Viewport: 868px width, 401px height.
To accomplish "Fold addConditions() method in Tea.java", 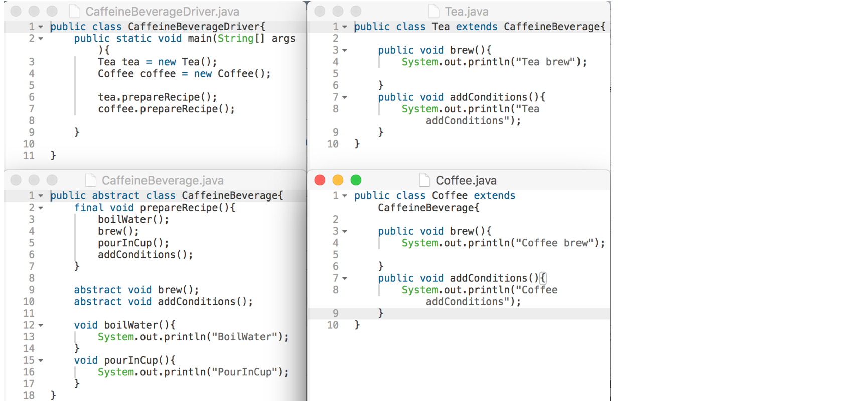I will click(345, 97).
